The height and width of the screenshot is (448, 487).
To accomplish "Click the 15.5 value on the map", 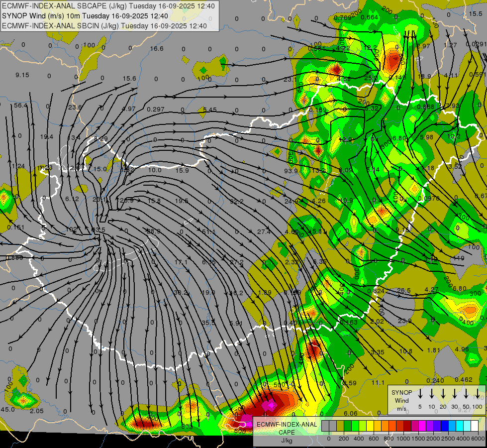I will (476, 13).
